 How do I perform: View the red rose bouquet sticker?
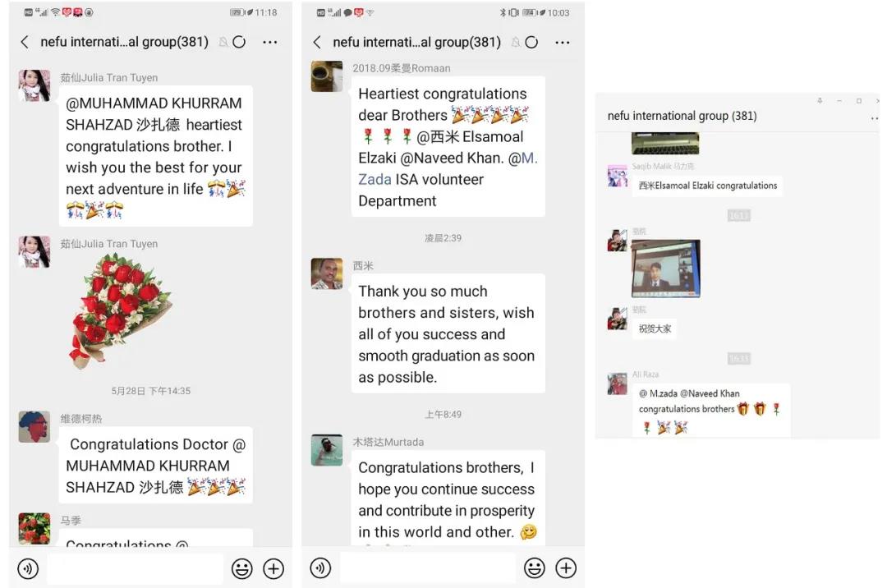click(121, 310)
